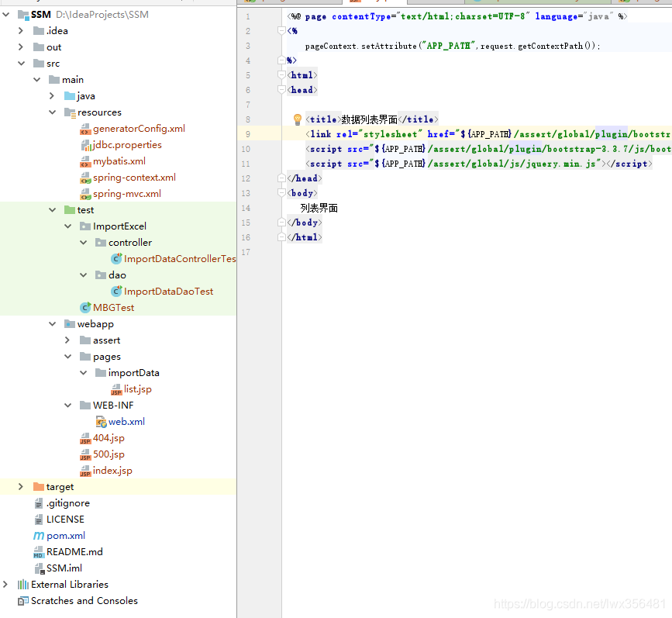Screen dimensions: 672x618
Task: Toggle fold marker at closing body line 15
Action: (x=281, y=223)
